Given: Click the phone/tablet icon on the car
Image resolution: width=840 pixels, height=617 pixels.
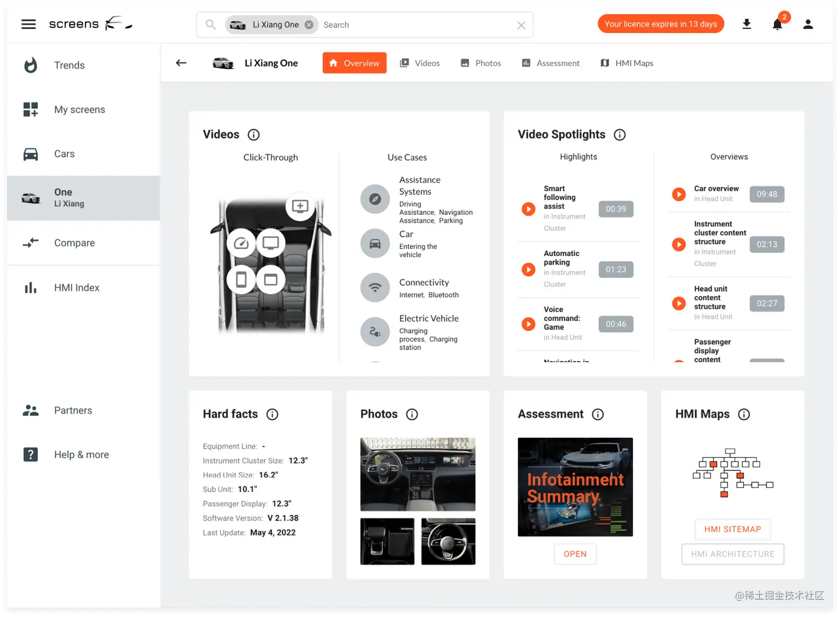Looking at the screenshot, I should pos(241,279).
